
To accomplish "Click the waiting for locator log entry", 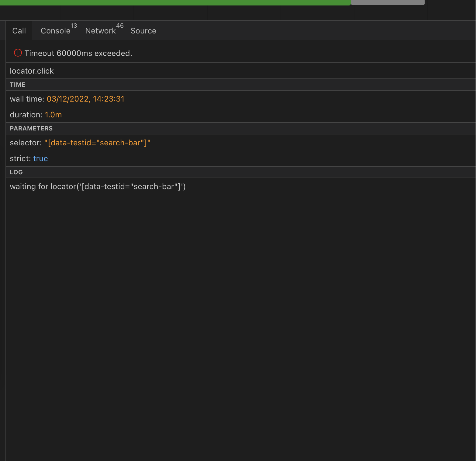I will pyautogui.click(x=98, y=186).
